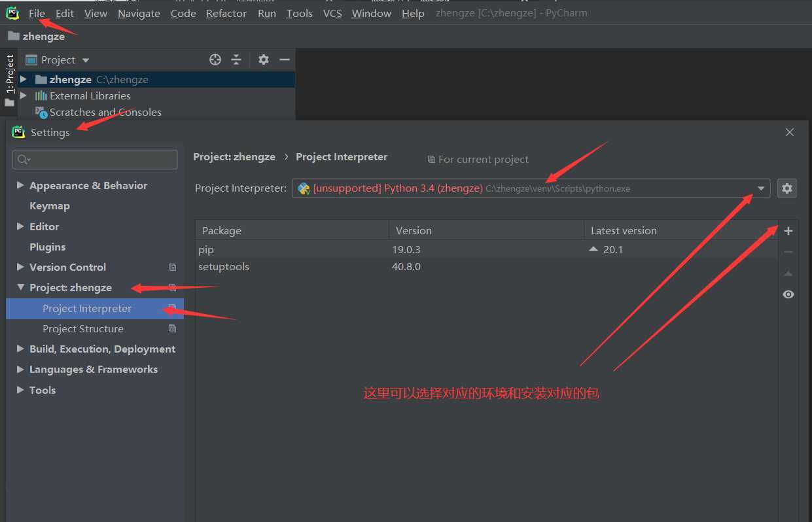Select Version Control settings
The width and height of the screenshot is (812, 522).
[68, 267]
